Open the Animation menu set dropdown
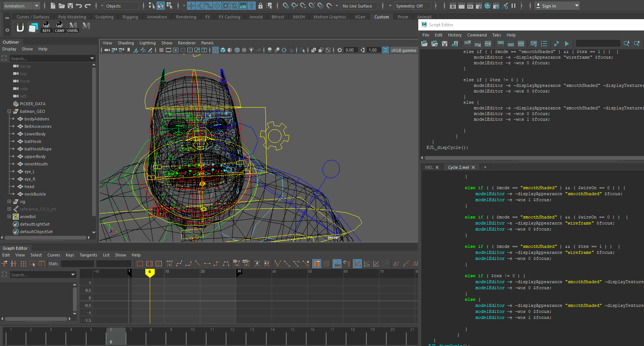 click(x=21, y=6)
